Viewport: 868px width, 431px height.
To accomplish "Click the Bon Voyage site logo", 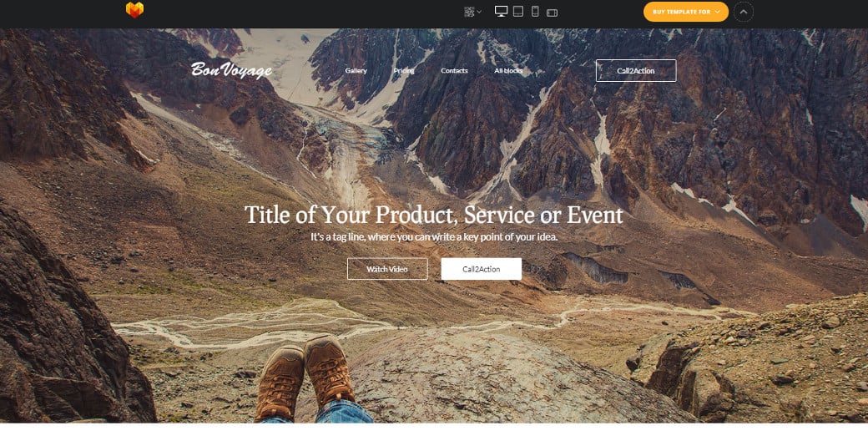I will [231, 70].
